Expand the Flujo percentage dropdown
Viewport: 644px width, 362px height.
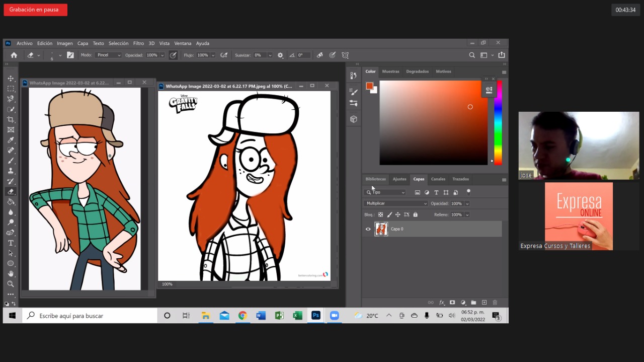point(213,55)
